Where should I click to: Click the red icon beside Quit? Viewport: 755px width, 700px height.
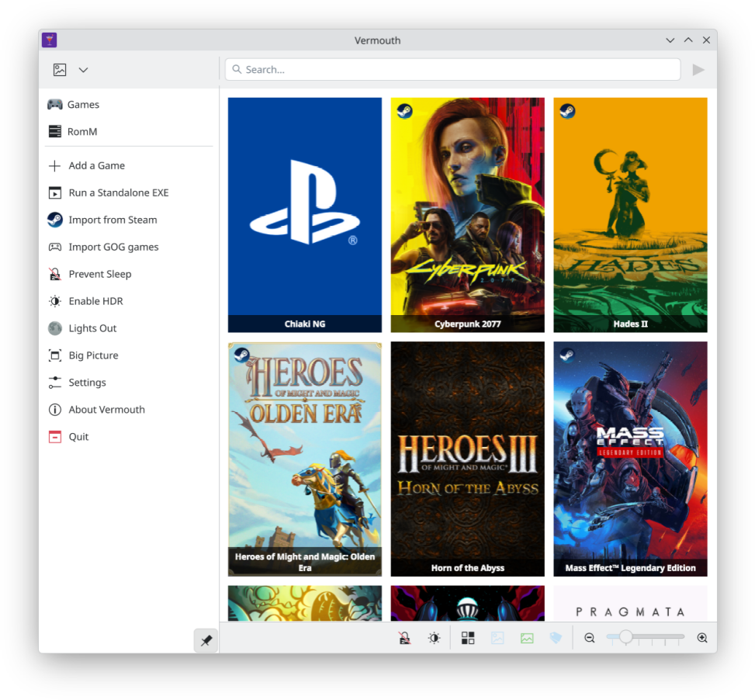(x=55, y=437)
